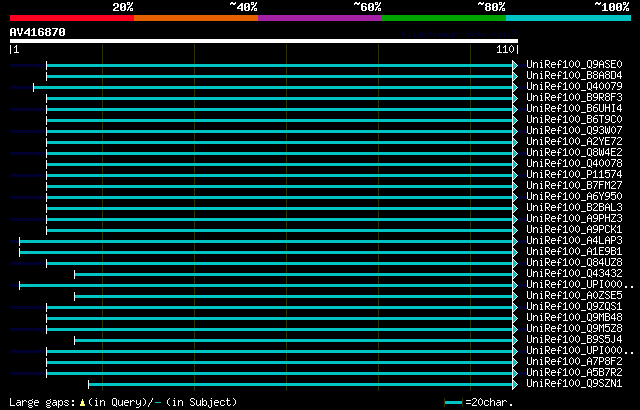Select the UniRef100_B9S5J4 label
This screenshot has height=410, width=640.
pos(574,340)
